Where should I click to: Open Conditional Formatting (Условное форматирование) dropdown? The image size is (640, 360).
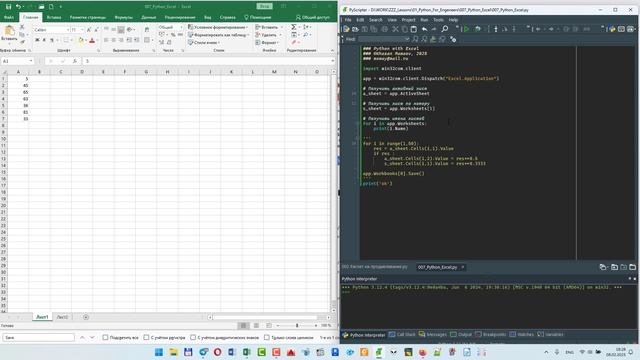point(218,27)
